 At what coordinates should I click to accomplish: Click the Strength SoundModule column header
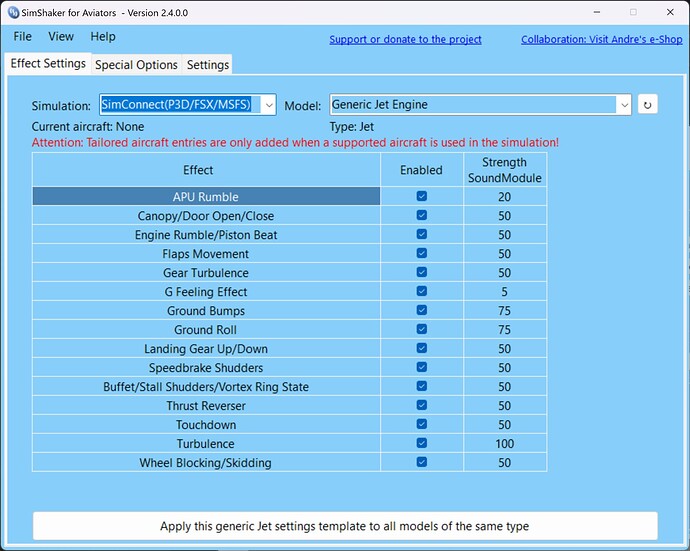pos(505,170)
